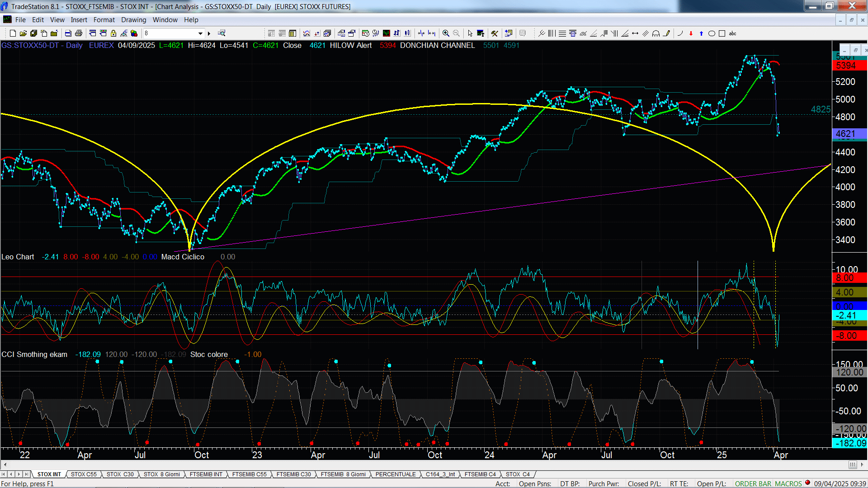Switch to the FTSEMIB INT tab
Viewport: 868px width, 488px height.
(x=206, y=474)
